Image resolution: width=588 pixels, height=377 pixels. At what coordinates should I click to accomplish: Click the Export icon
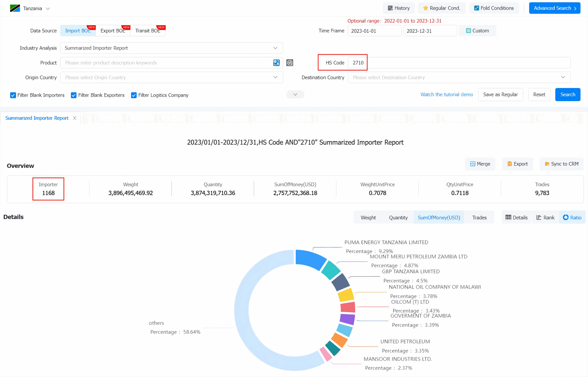pyautogui.click(x=510, y=164)
